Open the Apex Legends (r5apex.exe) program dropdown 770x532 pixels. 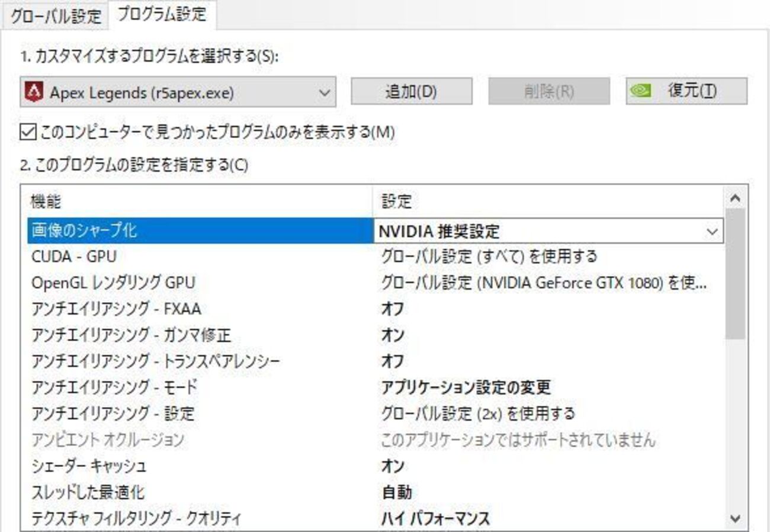(178, 92)
